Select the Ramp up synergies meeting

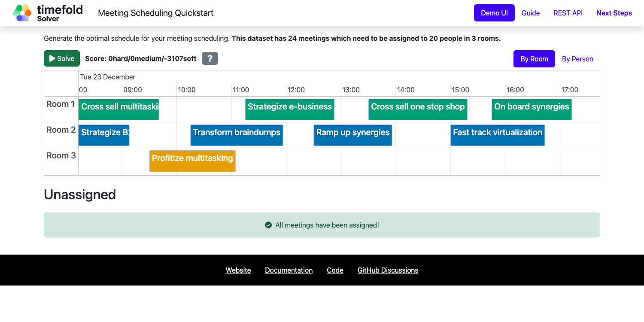(x=352, y=135)
